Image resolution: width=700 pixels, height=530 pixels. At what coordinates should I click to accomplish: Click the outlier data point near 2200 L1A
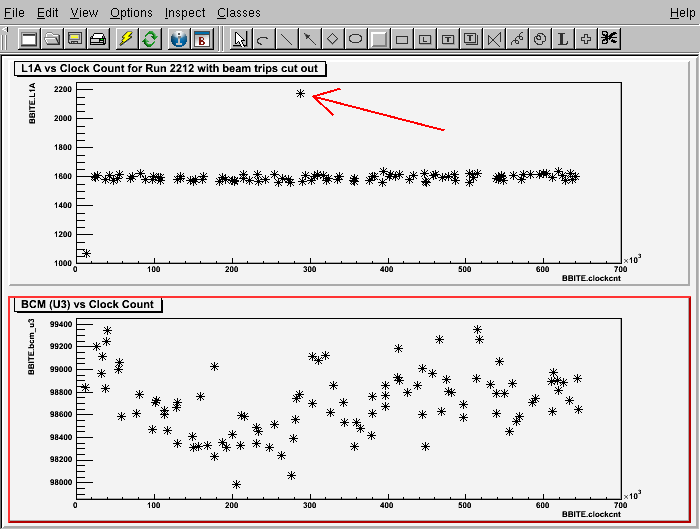[300, 93]
